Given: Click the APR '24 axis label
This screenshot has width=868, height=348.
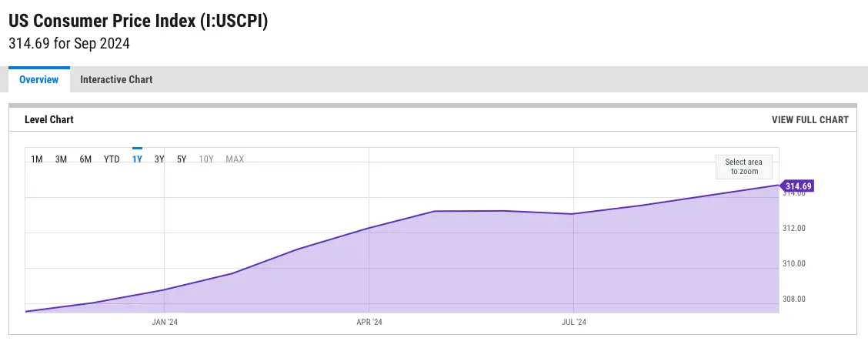Looking at the screenshot, I should tap(369, 322).
